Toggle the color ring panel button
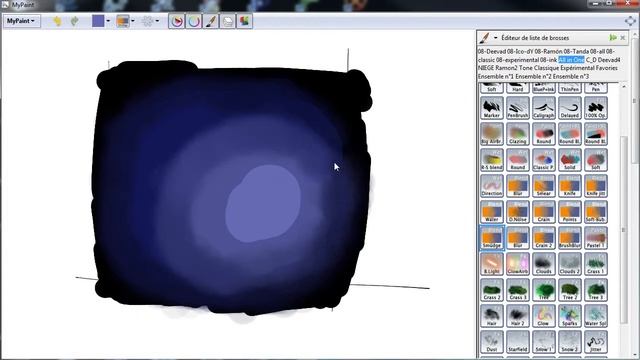The image size is (640, 360). pos(194,21)
